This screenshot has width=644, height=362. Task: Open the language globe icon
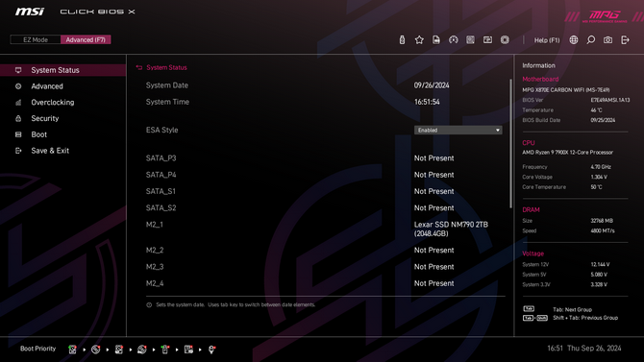coord(574,39)
